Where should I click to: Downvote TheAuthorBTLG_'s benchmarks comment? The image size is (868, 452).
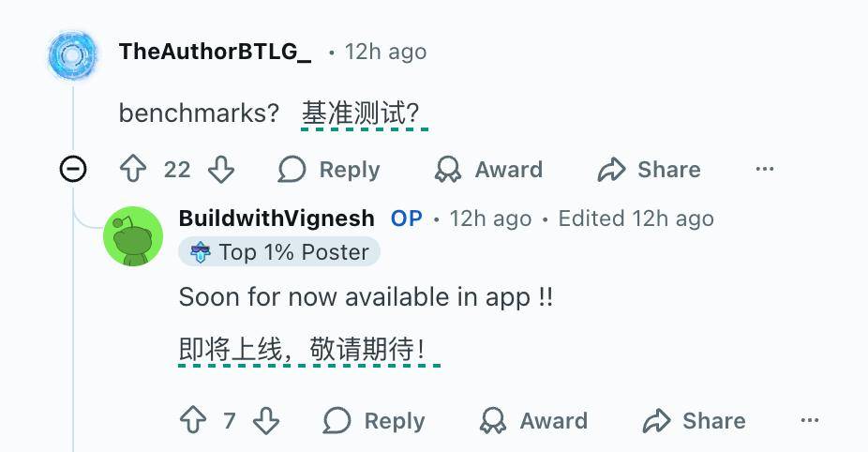[x=221, y=169]
